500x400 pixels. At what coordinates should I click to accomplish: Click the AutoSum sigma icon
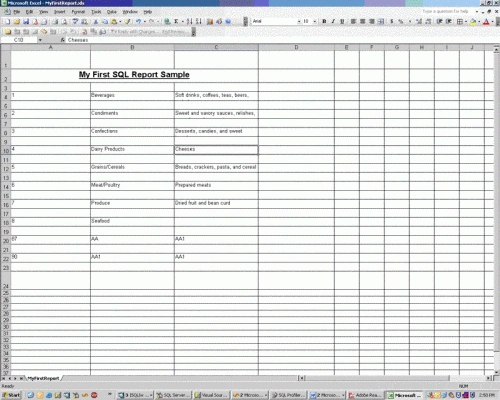coord(176,22)
